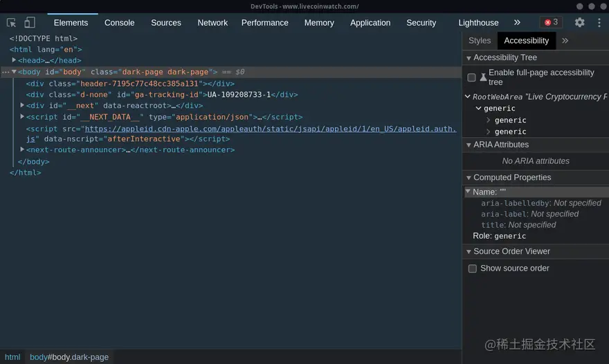Click the title Not specified row
609x364 pixels.
[x=518, y=225]
